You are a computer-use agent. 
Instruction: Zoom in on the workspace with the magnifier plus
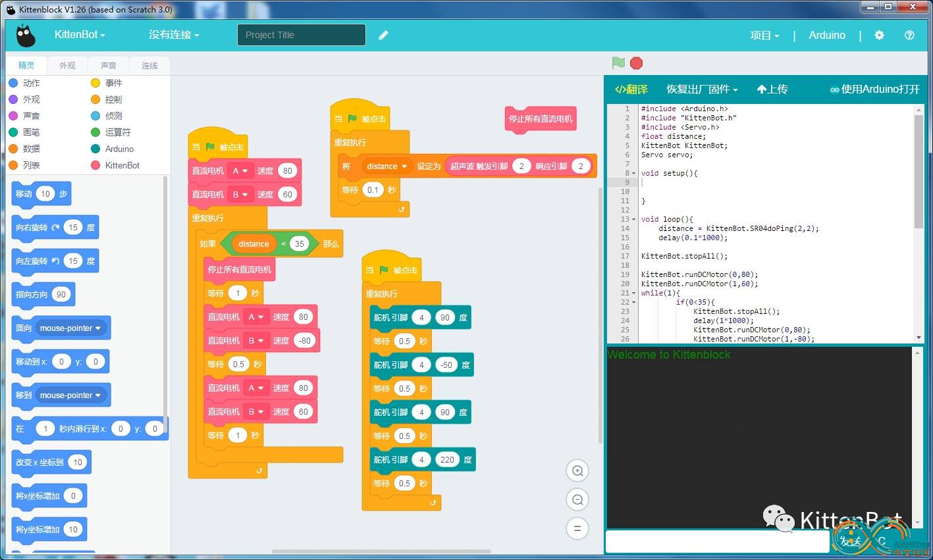[x=577, y=471]
